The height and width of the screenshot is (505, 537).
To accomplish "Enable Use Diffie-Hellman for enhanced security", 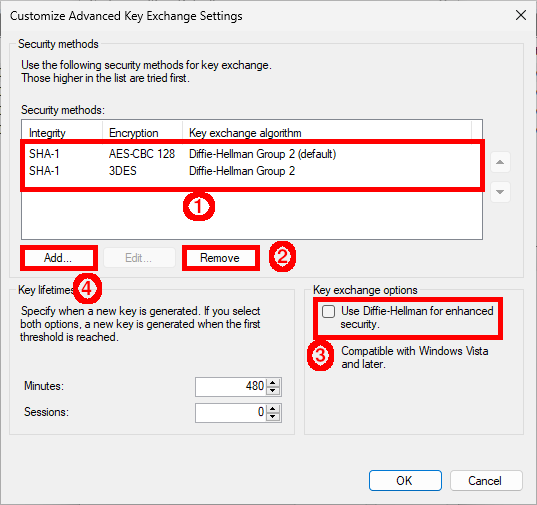I will (x=328, y=312).
